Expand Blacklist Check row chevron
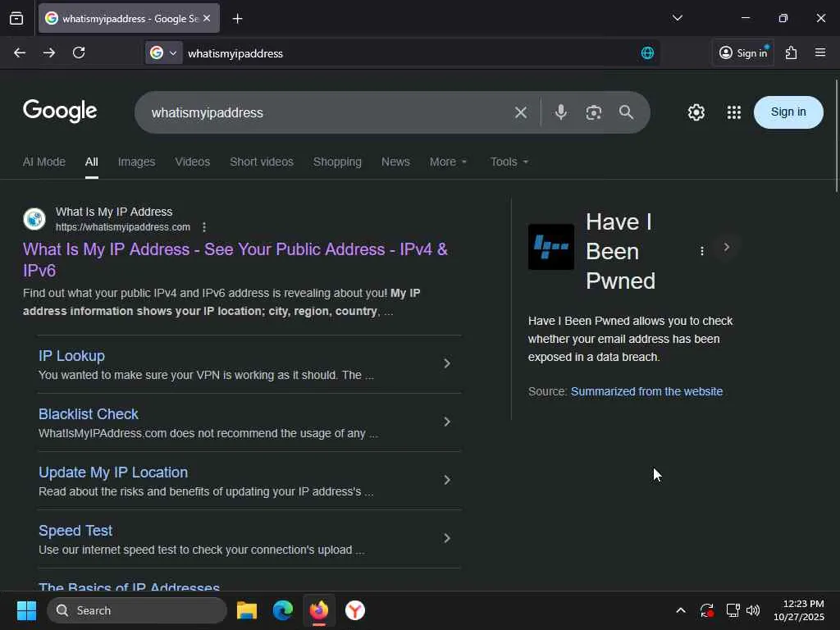Image resolution: width=840 pixels, height=630 pixels. point(447,422)
